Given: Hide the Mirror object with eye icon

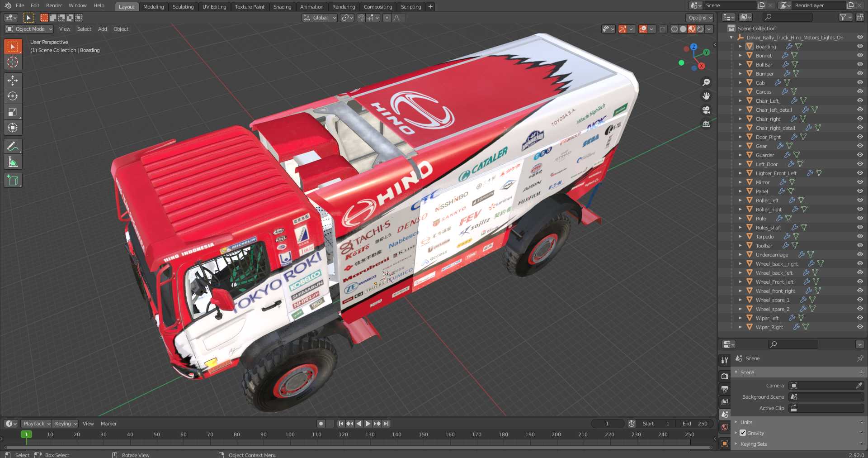Looking at the screenshot, I should click(860, 182).
